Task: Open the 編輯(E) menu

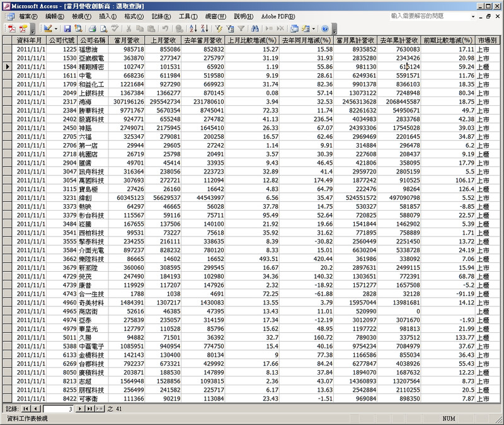Action: click(x=54, y=16)
